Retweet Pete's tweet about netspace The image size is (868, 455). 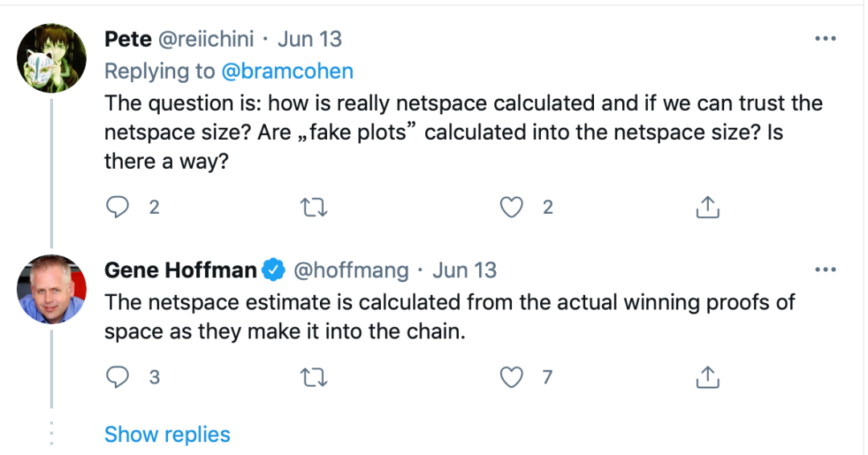(x=314, y=207)
